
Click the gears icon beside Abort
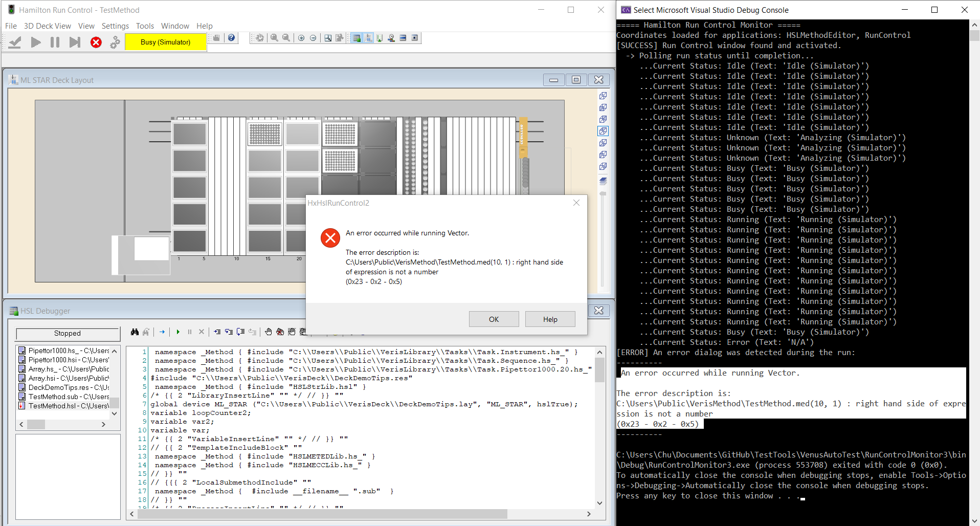(115, 42)
